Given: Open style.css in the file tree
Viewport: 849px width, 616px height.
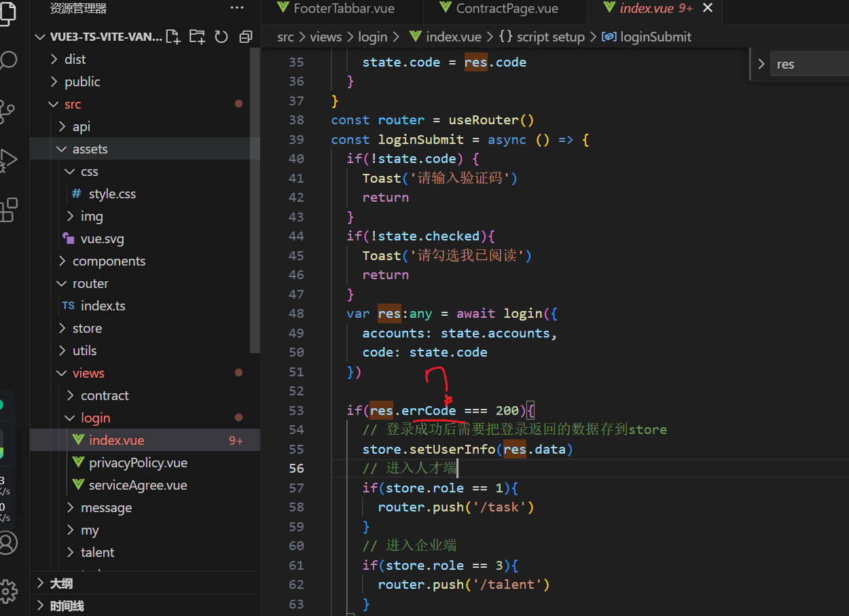Looking at the screenshot, I should click(x=112, y=194).
